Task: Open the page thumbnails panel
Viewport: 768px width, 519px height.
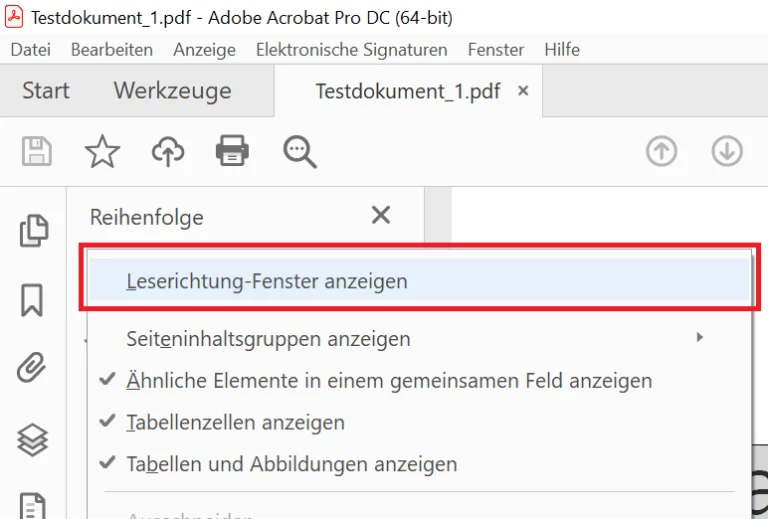Action: pos(33,231)
